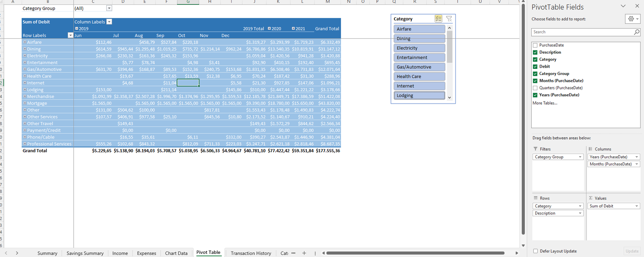Viewport: 644px width, 257px height.
Task: Click the search magnifier icon in fields pane
Action: click(636, 32)
